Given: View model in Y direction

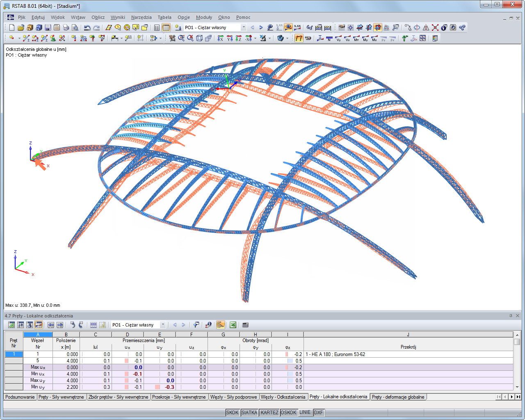Looking at the screenshot, I should tap(230, 38).
